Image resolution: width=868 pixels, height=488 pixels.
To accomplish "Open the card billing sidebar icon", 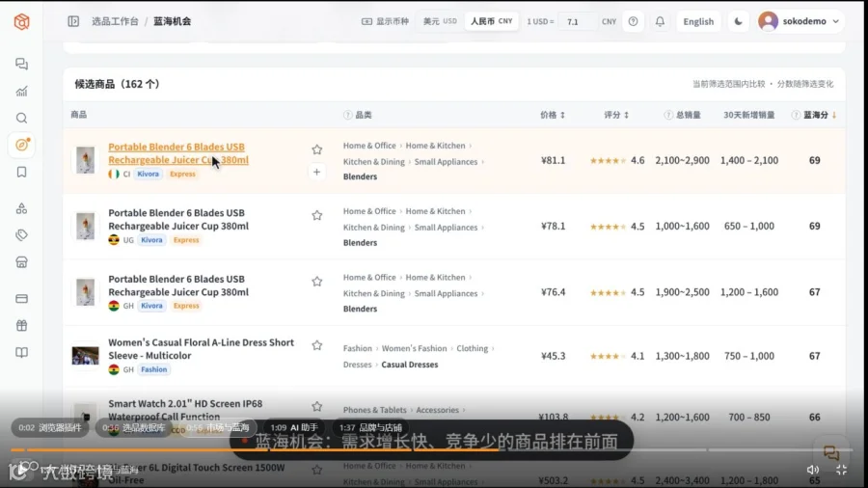I will (x=21, y=299).
